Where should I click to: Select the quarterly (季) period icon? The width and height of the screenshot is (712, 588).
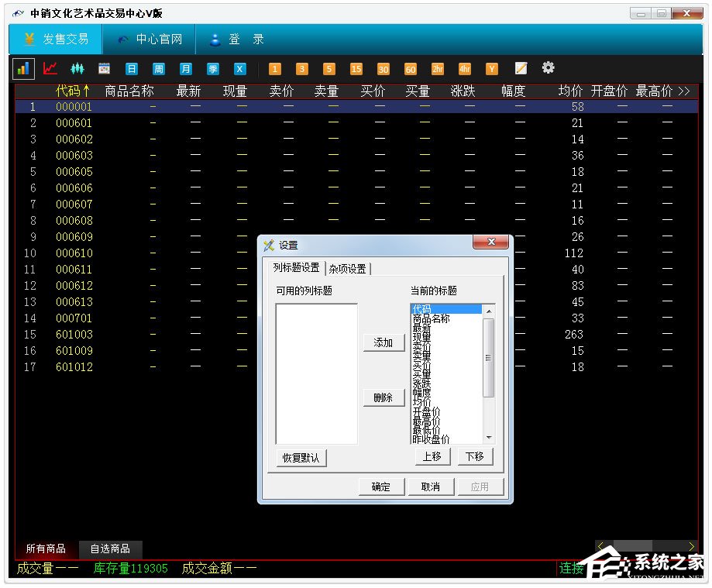pyautogui.click(x=212, y=69)
